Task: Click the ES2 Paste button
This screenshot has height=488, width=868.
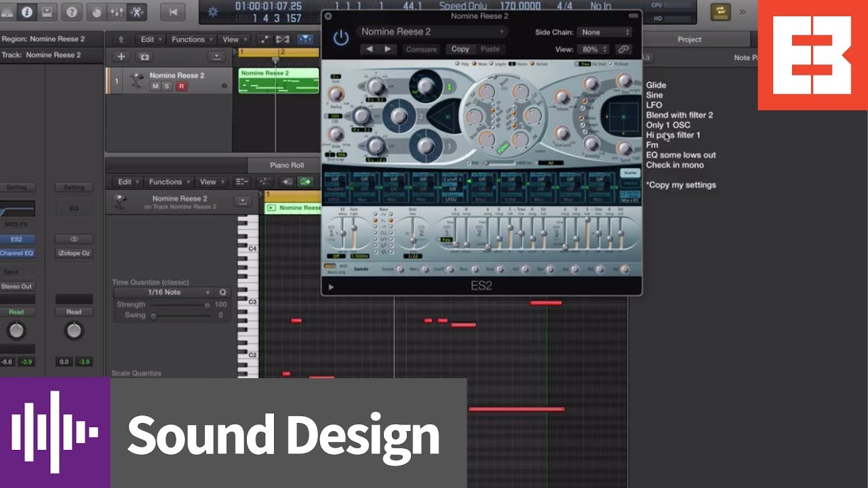Action: tap(490, 49)
